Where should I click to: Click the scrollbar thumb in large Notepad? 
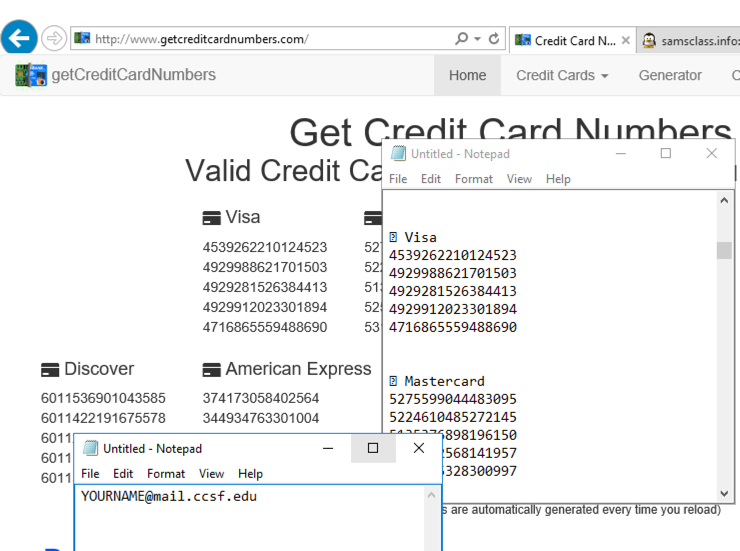724,250
